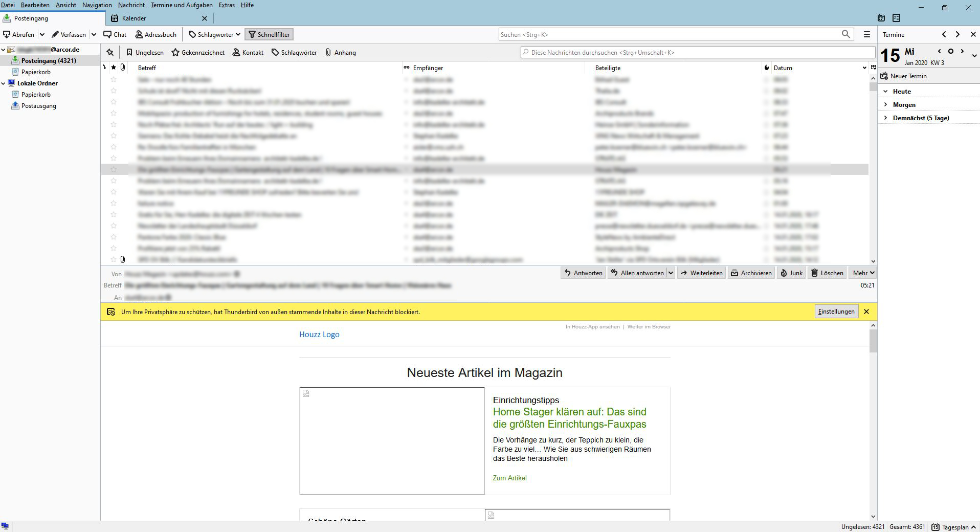Viewport: 980px width, 532px height.
Task: Click the Einstellungen button in the yellow bar
Action: pyautogui.click(x=836, y=312)
